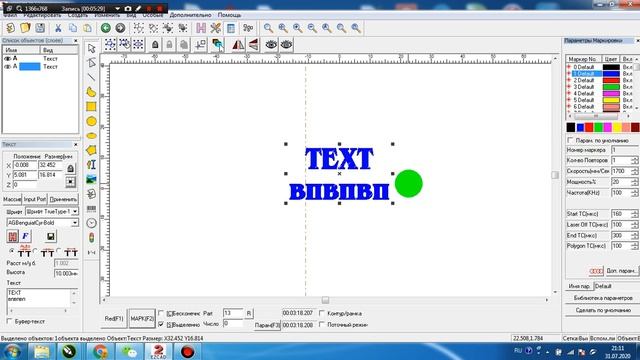Screen dimensions: 640x360
Task: Select the Auto text alignment radio button
Action: coord(11,251)
